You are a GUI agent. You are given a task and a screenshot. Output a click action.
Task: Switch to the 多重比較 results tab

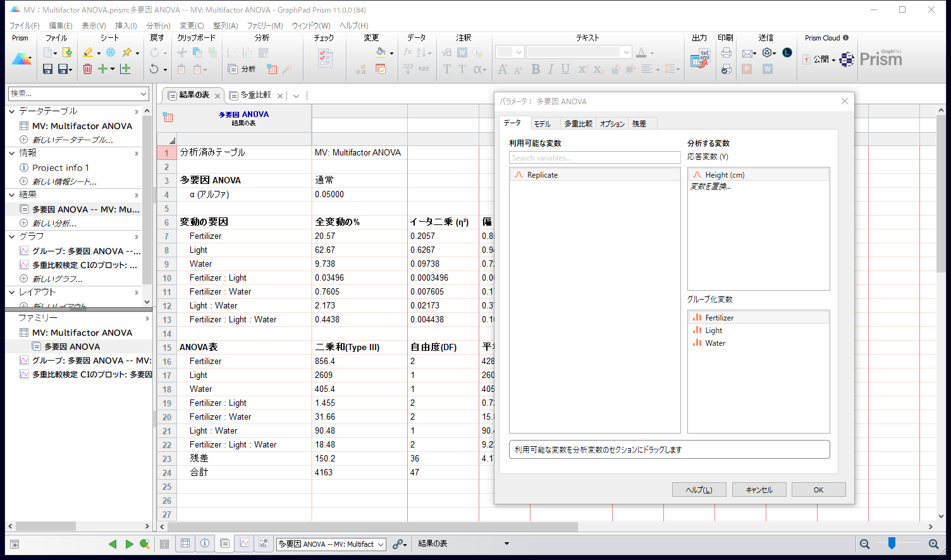(x=255, y=95)
